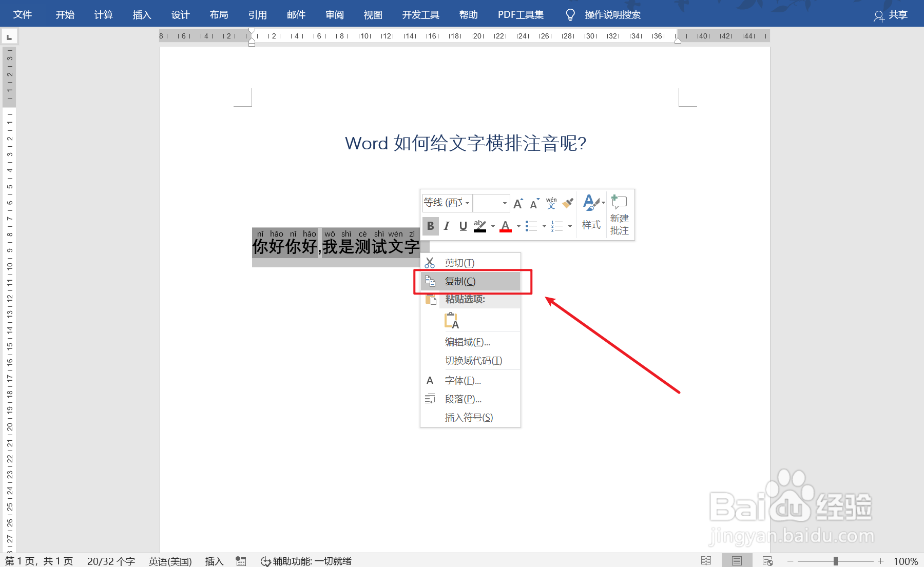Expand the bullet list style dropdown

click(x=544, y=226)
